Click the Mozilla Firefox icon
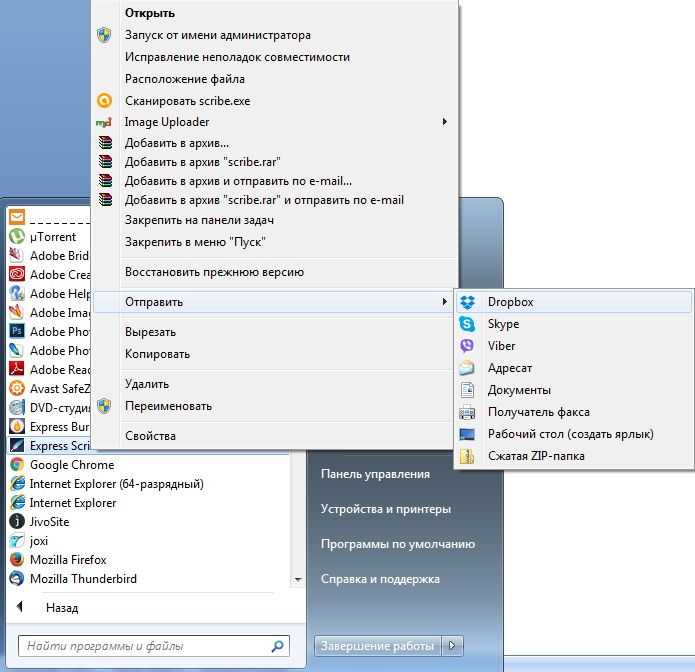The width and height of the screenshot is (695, 672). (17, 559)
